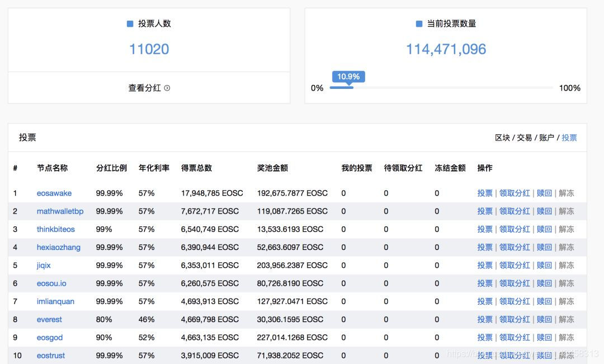Click 投票 for eosgod

click(x=484, y=337)
